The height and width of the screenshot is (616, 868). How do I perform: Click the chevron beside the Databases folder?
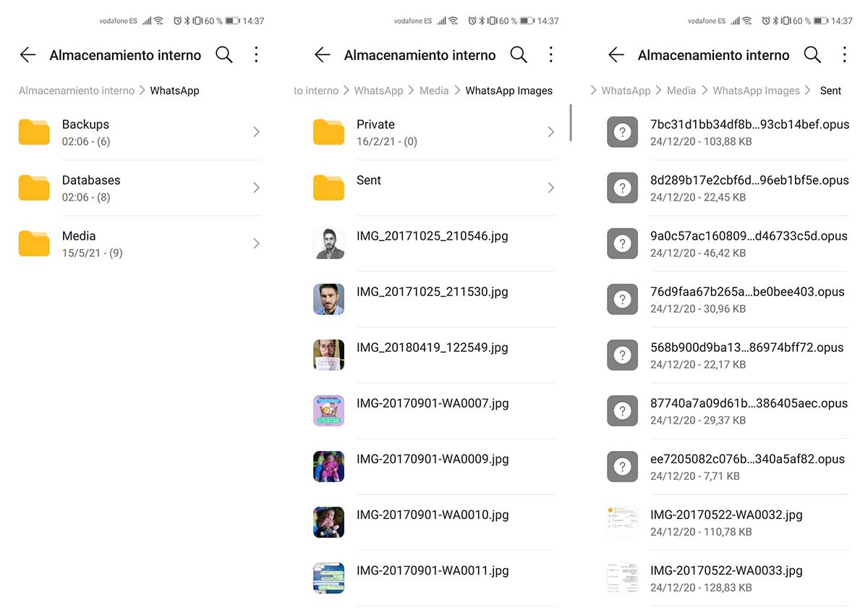click(x=256, y=188)
